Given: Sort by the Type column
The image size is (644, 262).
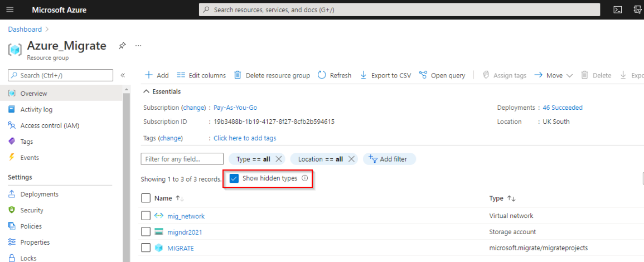Looking at the screenshot, I should (502, 198).
